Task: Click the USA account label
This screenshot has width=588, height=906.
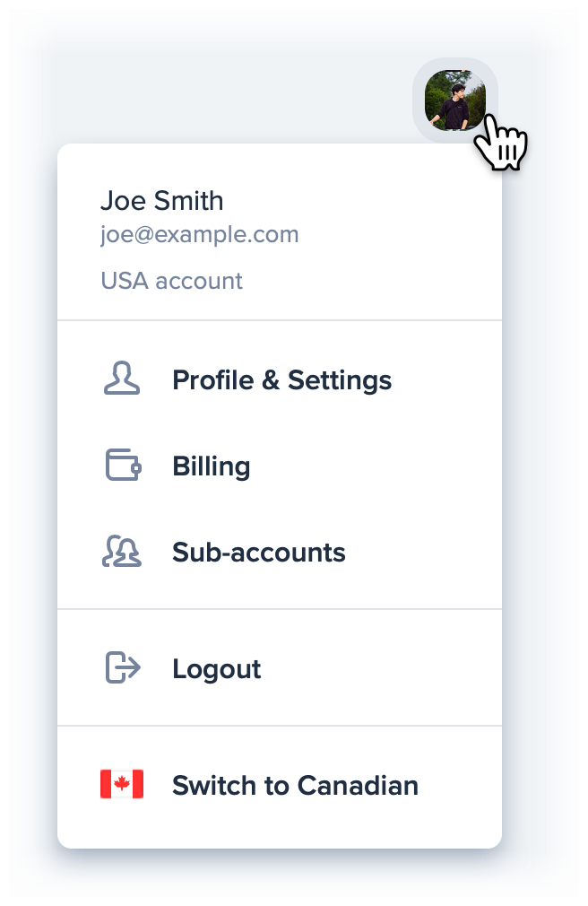Action: tap(171, 281)
